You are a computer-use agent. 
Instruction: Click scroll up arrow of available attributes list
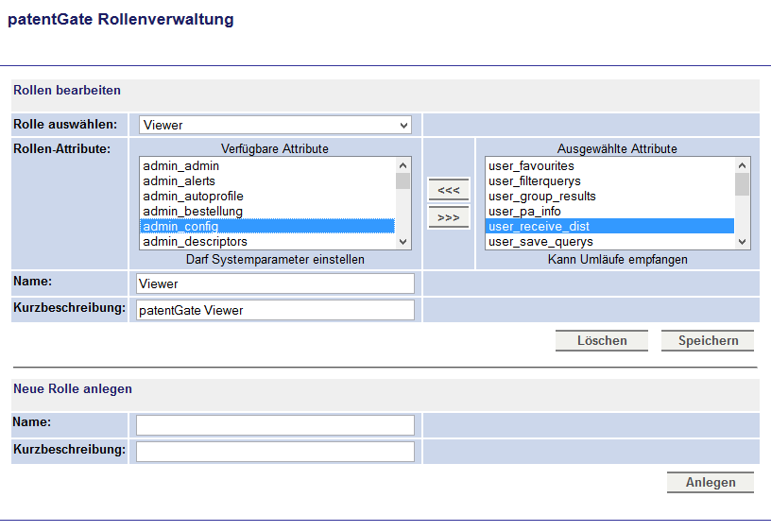pos(403,165)
